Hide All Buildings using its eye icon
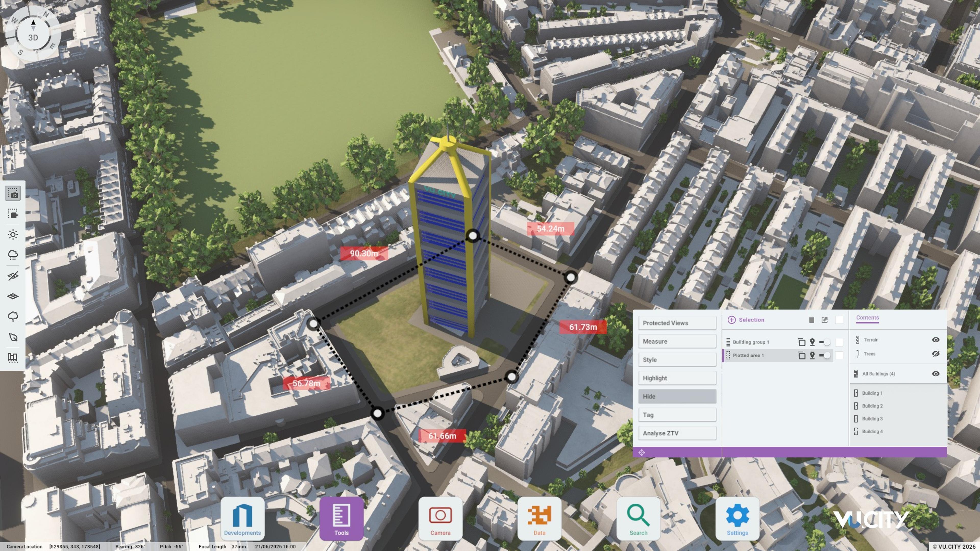The height and width of the screenshot is (551, 980). click(x=936, y=374)
